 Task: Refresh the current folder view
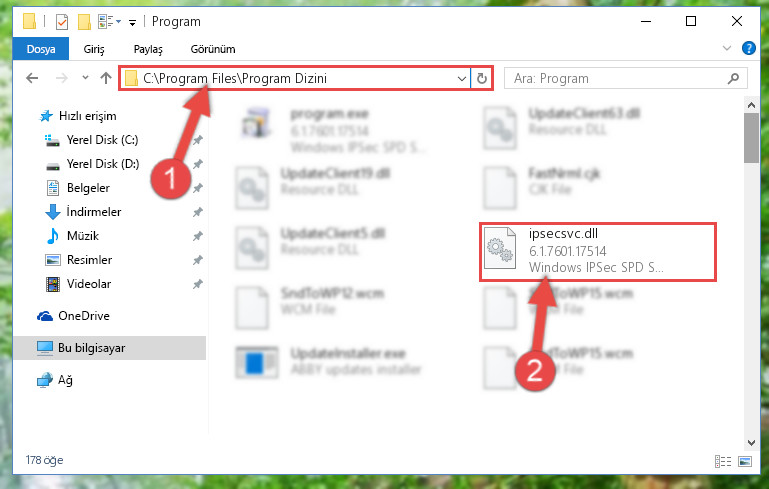[x=482, y=78]
